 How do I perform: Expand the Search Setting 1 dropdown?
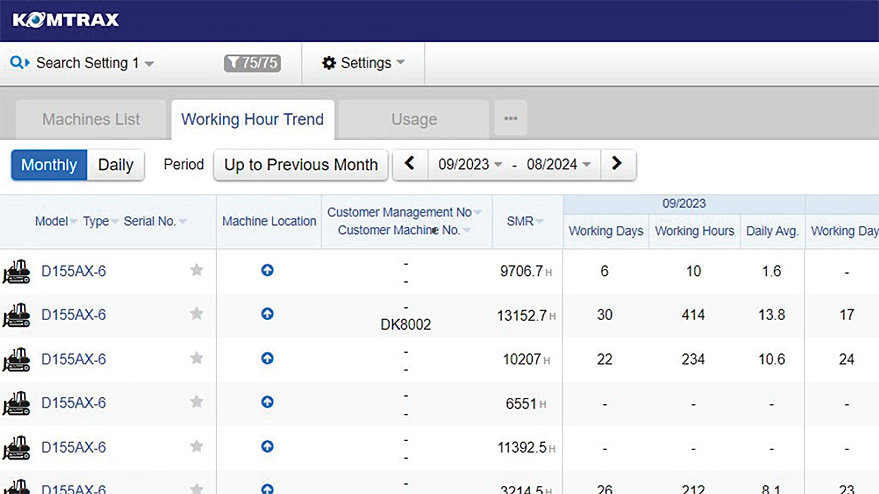[83, 63]
